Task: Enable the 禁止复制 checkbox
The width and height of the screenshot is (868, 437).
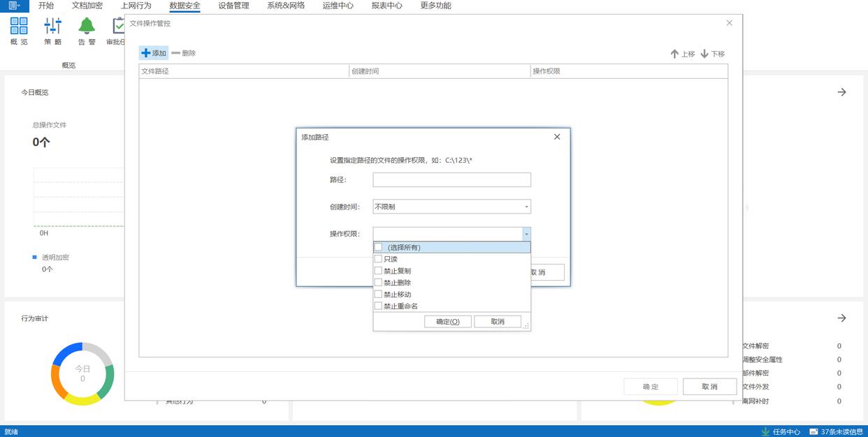Action: click(379, 271)
